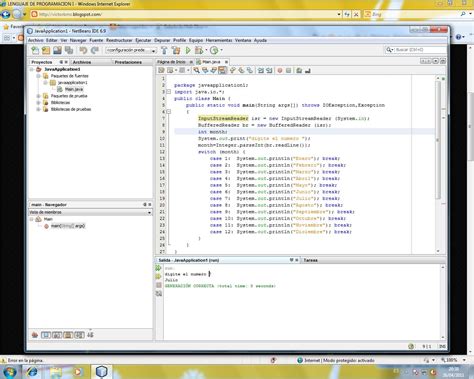Open the Depurar menu

[162, 40]
